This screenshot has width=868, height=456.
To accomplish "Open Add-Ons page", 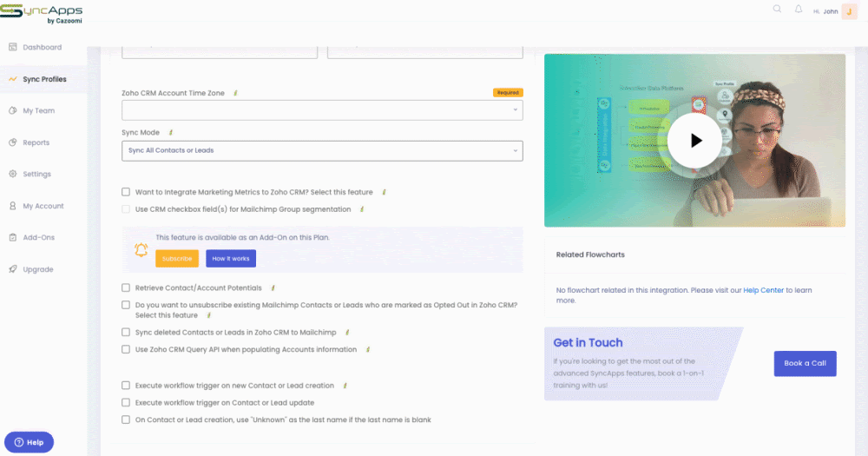I will [39, 238].
